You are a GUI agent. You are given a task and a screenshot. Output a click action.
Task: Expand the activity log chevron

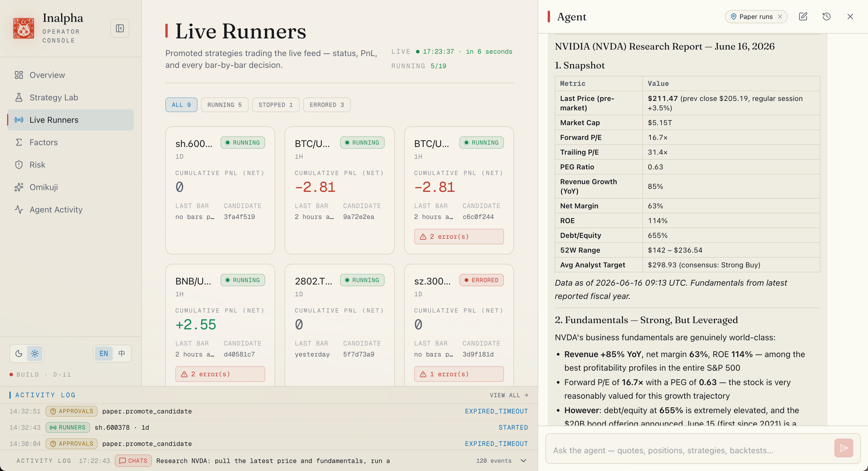point(523,461)
